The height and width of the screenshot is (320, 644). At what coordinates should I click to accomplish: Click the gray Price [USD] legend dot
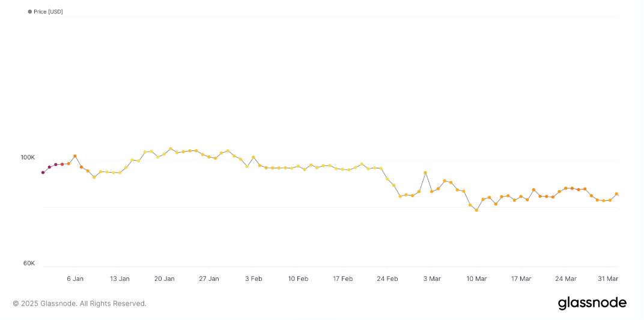pyautogui.click(x=29, y=12)
